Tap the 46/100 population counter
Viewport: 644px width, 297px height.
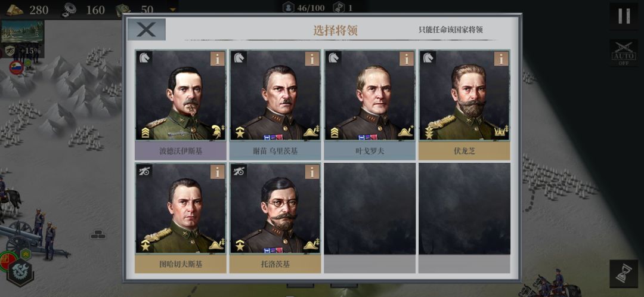pyautogui.click(x=304, y=7)
